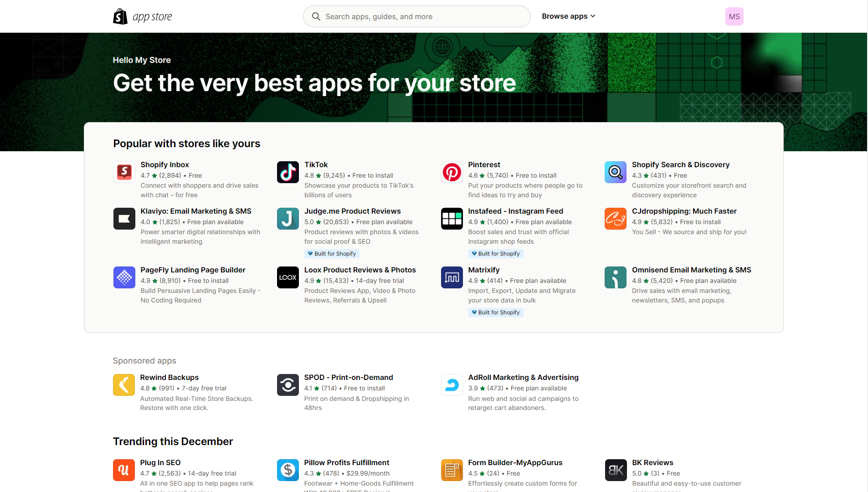The image size is (868, 492).
Task: Click Built for Shopify badge under Instafeed
Action: tap(496, 254)
